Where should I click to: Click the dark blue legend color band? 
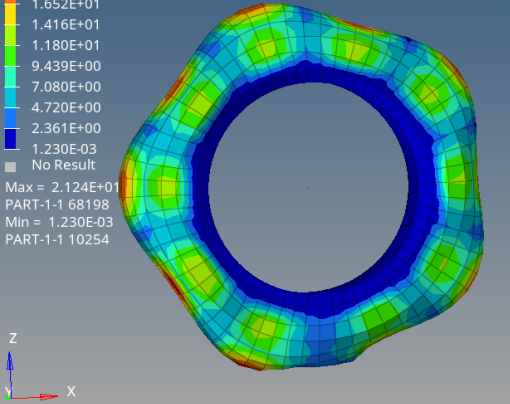pyautogui.click(x=10, y=139)
